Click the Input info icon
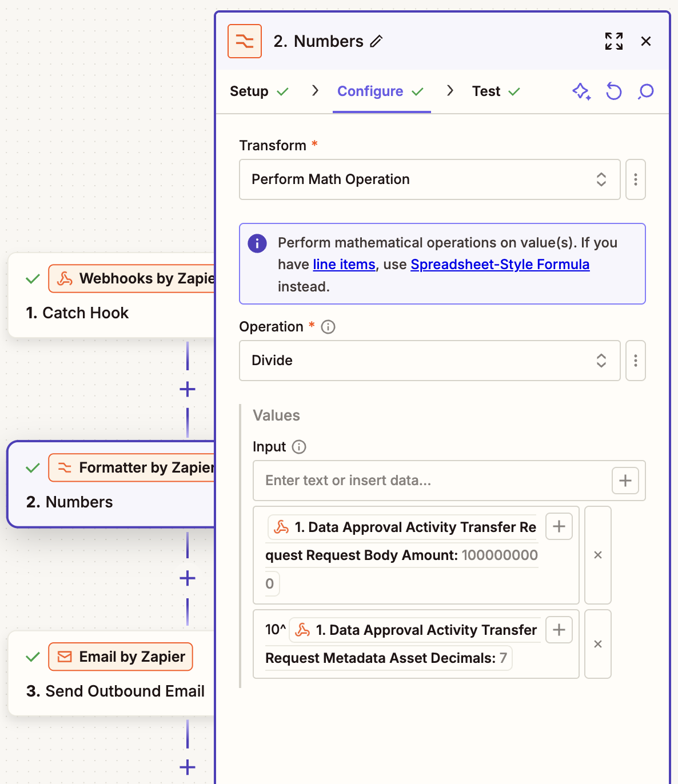This screenshot has height=784, width=678. 299,447
